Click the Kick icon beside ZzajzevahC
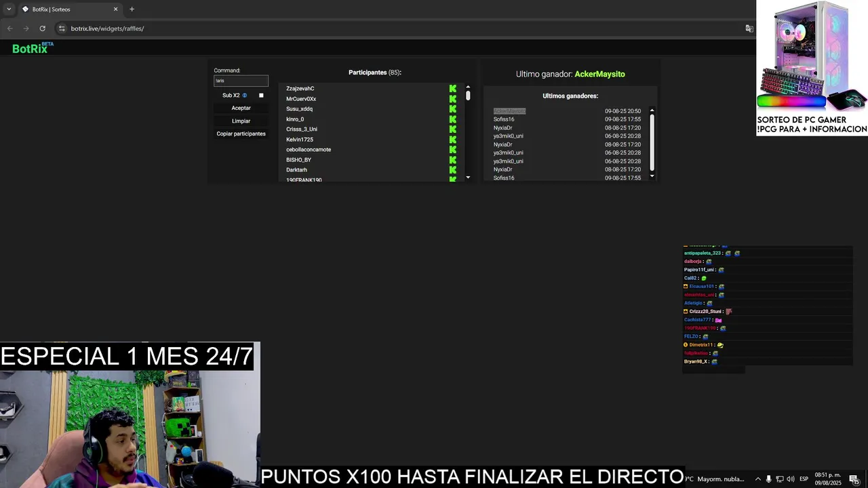 [452, 89]
